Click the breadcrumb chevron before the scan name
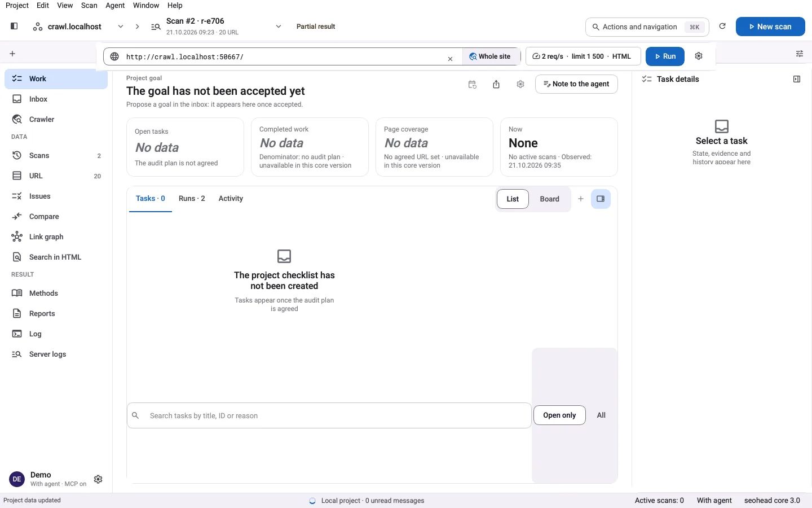 [x=137, y=27]
